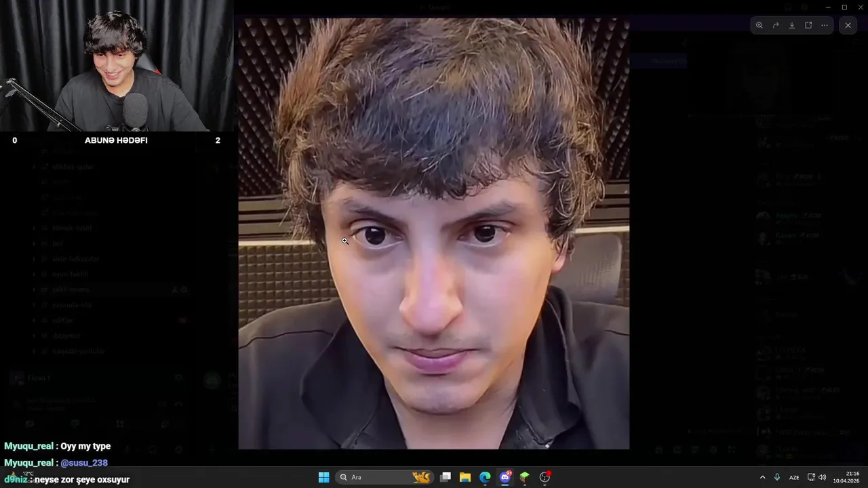This screenshot has height=488, width=868.
Task: Minimize the Discord window
Action: point(827,7)
